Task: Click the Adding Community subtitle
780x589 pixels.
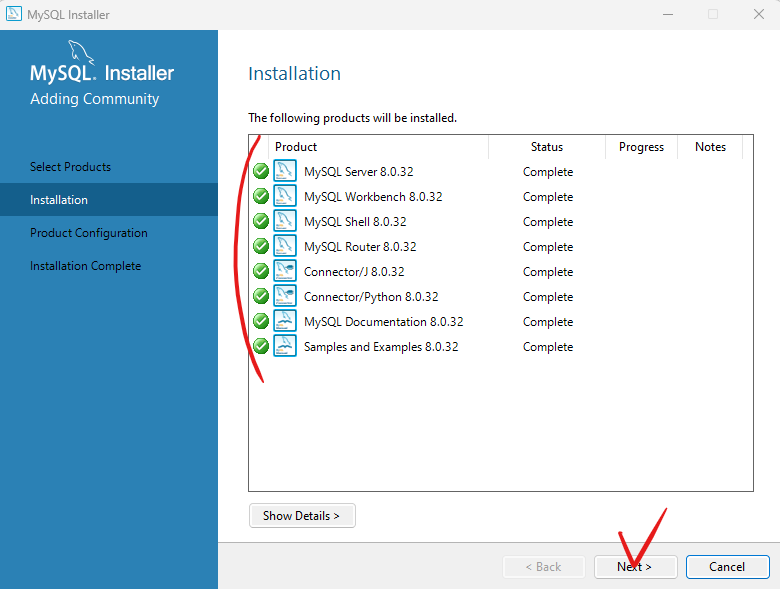Action: tap(95, 98)
